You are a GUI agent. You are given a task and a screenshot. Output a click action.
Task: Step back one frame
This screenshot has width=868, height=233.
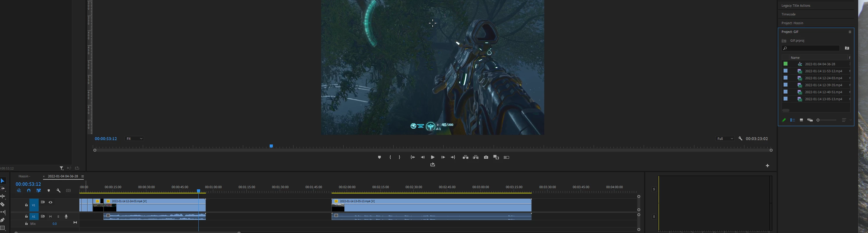[x=423, y=157]
